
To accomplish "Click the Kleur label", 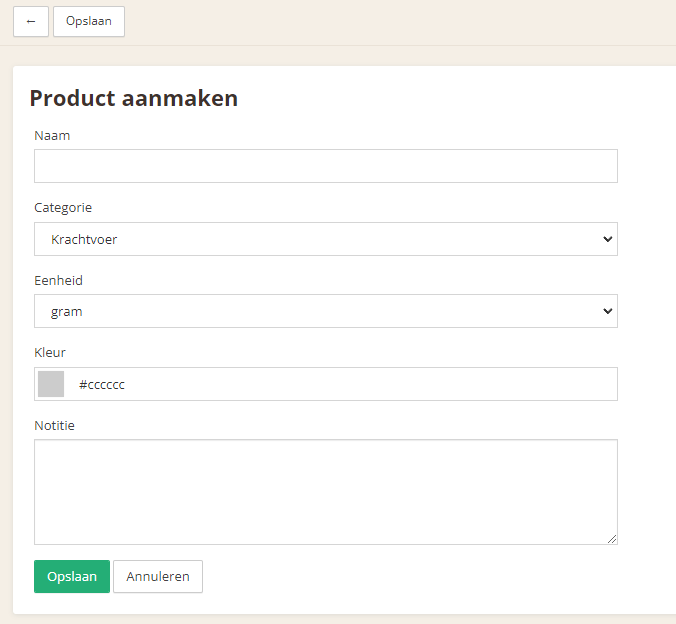I will pyautogui.click(x=50, y=352).
